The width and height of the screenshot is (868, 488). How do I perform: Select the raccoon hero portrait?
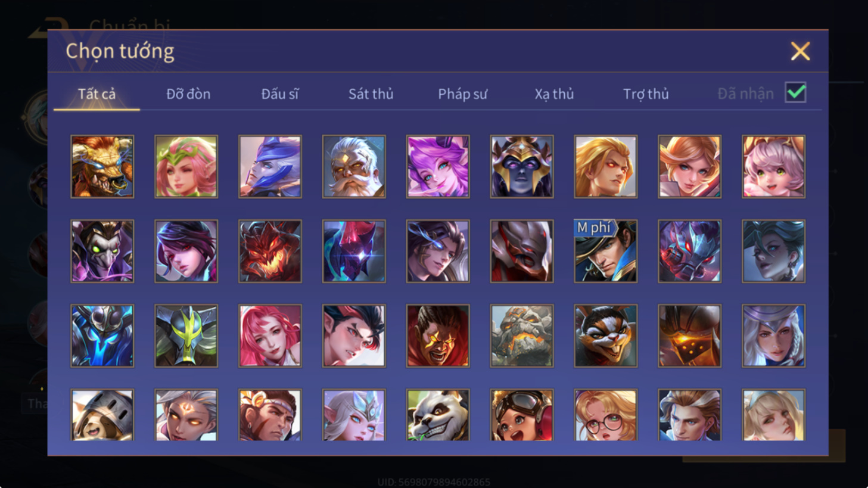pyautogui.click(x=605, y=335)
